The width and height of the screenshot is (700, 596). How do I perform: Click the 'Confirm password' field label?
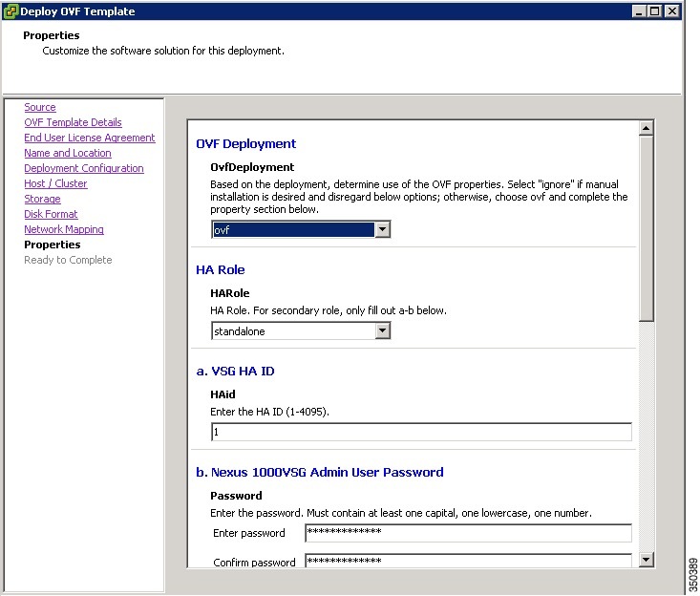coord(254,563)
